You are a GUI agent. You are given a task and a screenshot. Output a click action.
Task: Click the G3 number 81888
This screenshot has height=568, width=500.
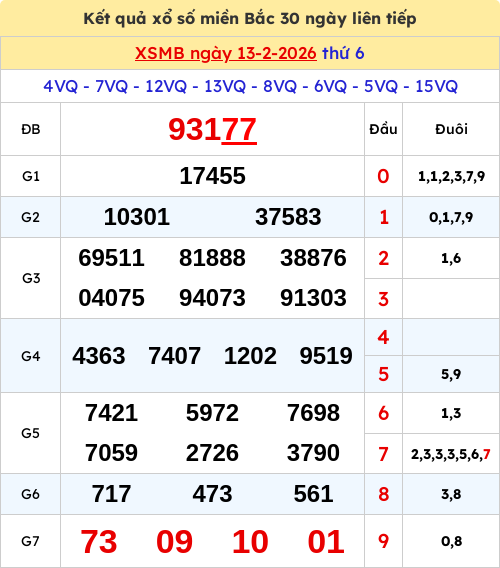(x=213, y=258)
